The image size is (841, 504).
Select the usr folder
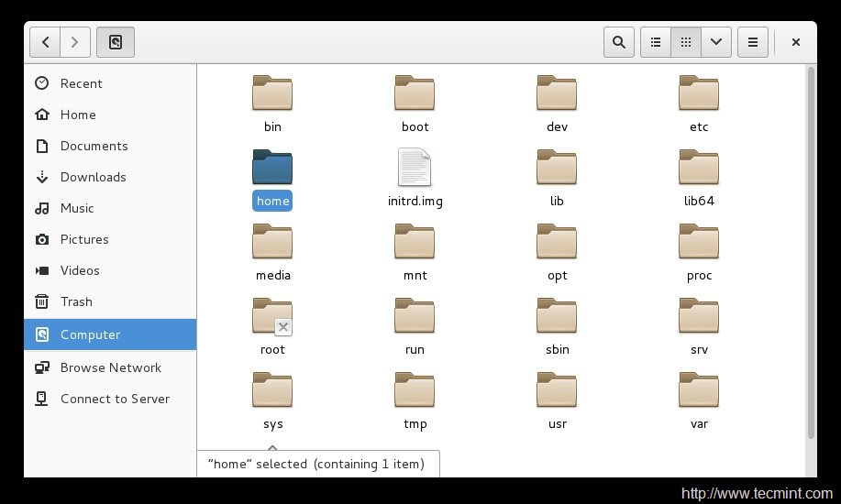(x=557, y=391)
